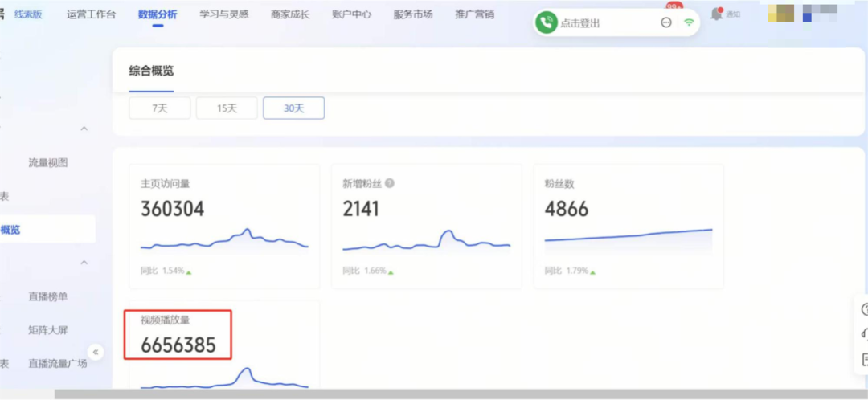
Task: Click the green Wi-Fi signal icon
Action: (689, 22)
